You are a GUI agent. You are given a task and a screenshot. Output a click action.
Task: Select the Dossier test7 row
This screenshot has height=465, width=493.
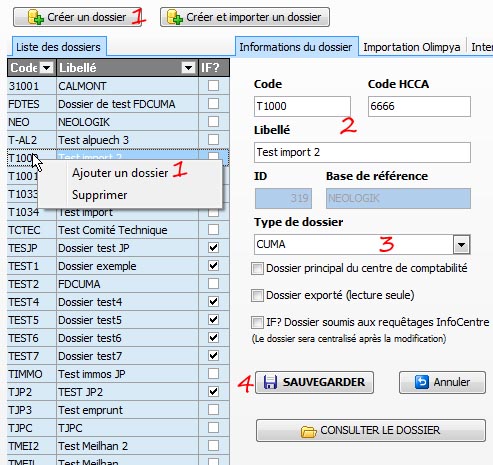(118, 356)
